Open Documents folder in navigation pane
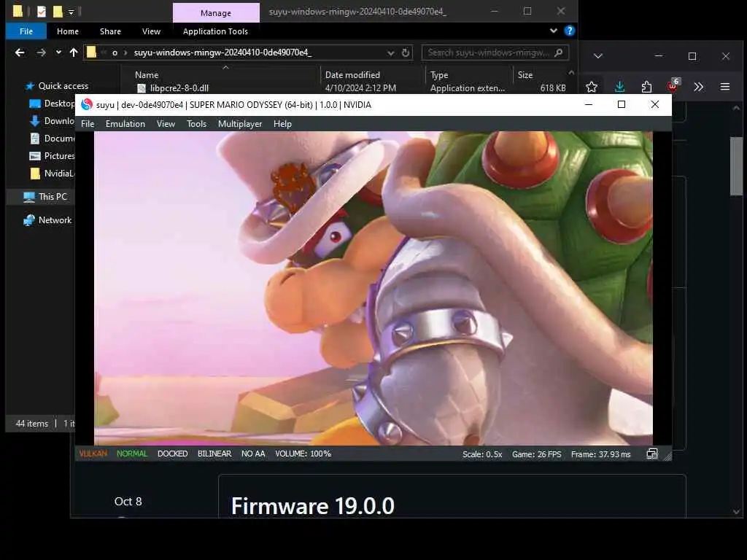This screenshot has height=560, width=747. (x=52, y=139)
